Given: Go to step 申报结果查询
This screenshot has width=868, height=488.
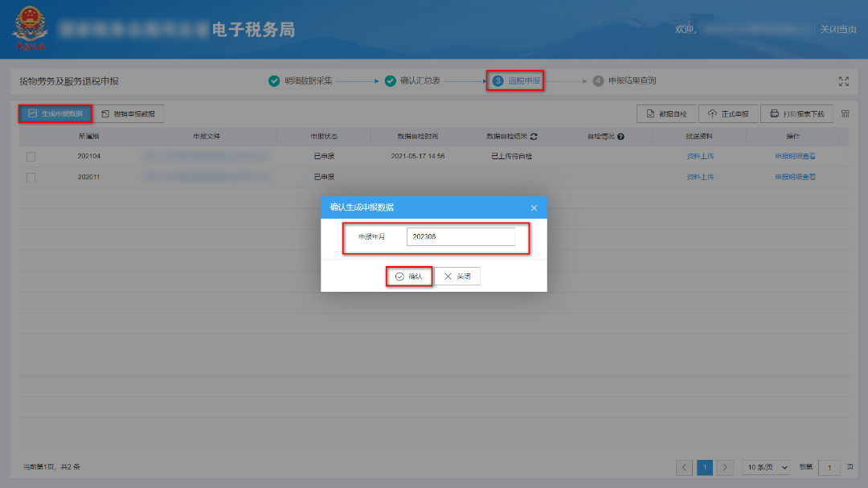Looking at the screenshot, I should 624,81.
